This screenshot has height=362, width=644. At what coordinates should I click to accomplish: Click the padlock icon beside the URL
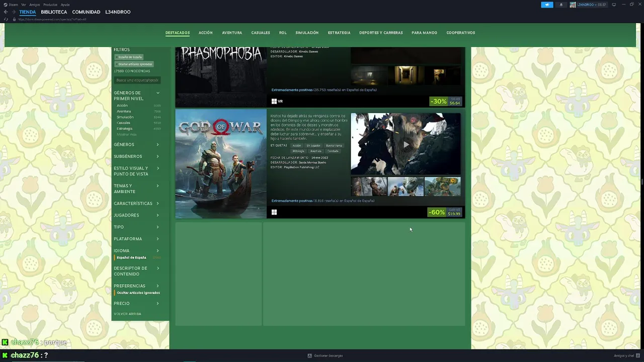coord(14,19)
